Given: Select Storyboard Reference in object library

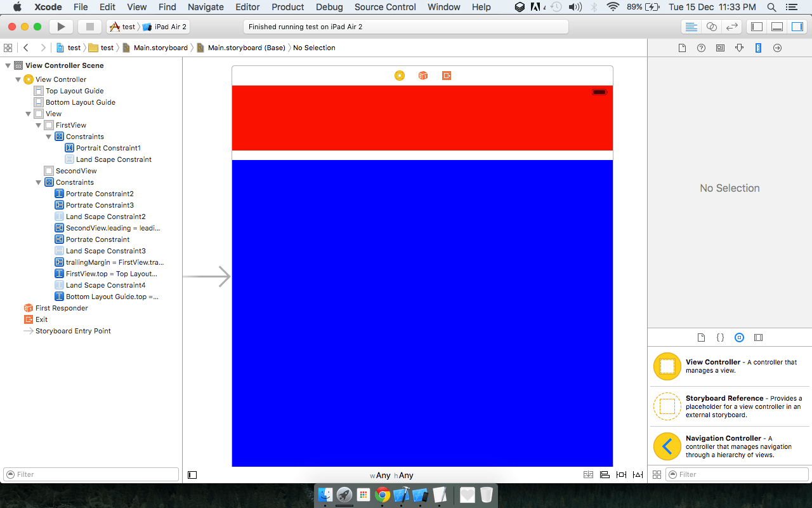Looking at the screenshot, I should (x=728, y=406).
